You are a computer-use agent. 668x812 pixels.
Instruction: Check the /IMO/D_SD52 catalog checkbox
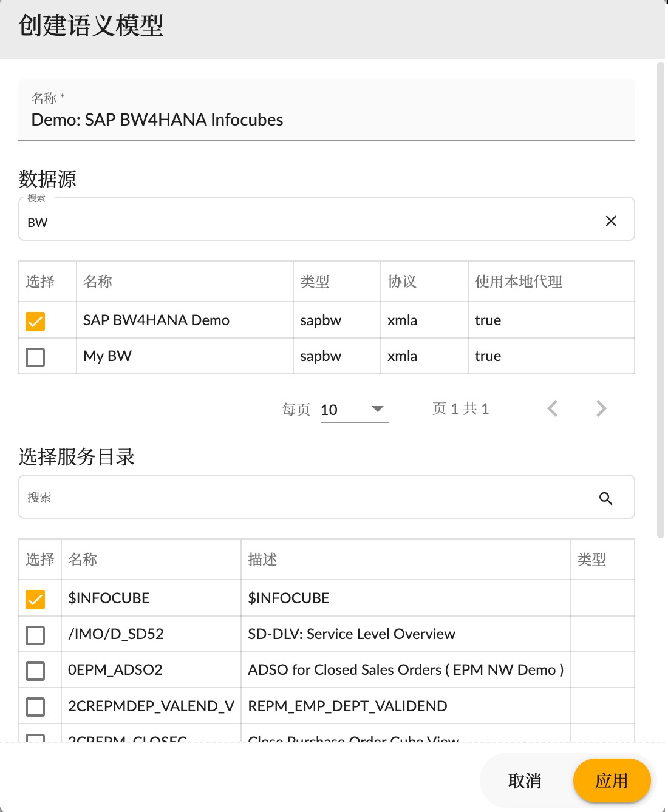click(36, 635)
